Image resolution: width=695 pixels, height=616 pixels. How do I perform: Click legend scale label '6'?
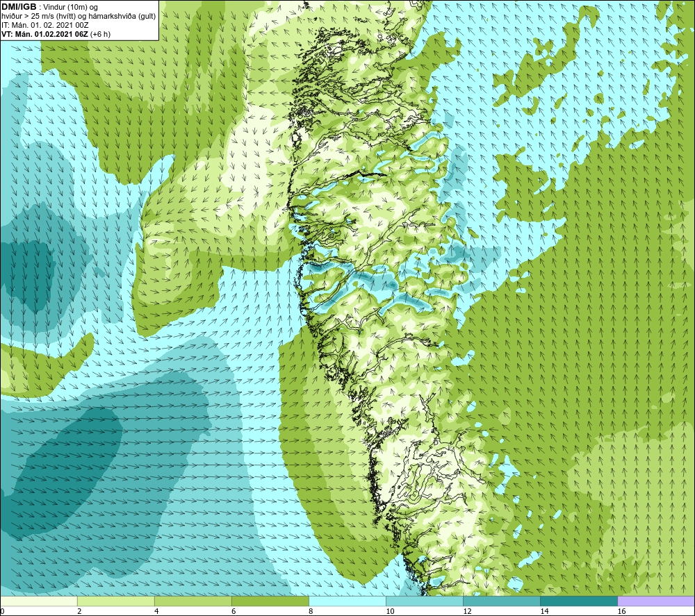[234, 611]
